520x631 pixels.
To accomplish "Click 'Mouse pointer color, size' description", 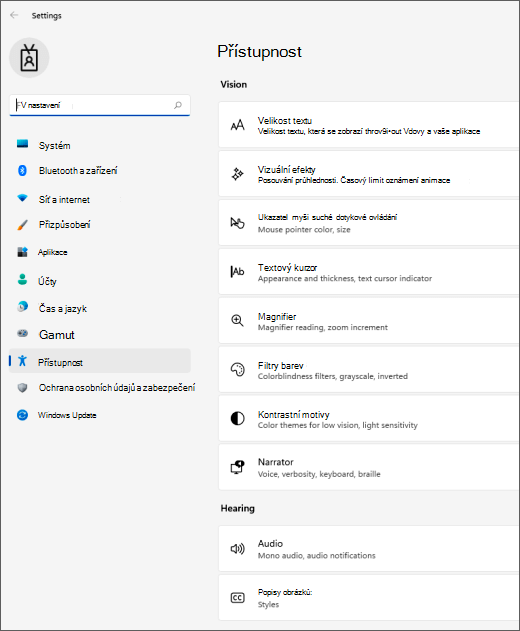I will pyautogui.click(x=304, y=230).
